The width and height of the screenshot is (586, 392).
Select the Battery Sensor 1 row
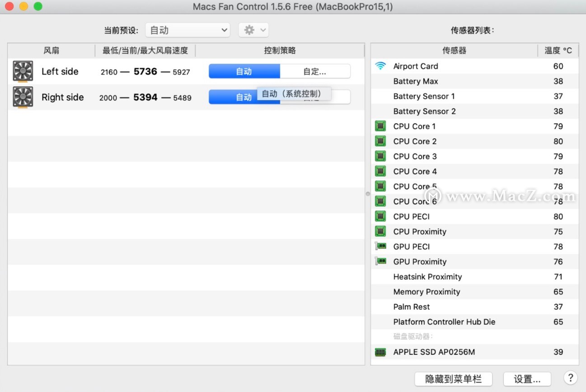click(475, 96)
